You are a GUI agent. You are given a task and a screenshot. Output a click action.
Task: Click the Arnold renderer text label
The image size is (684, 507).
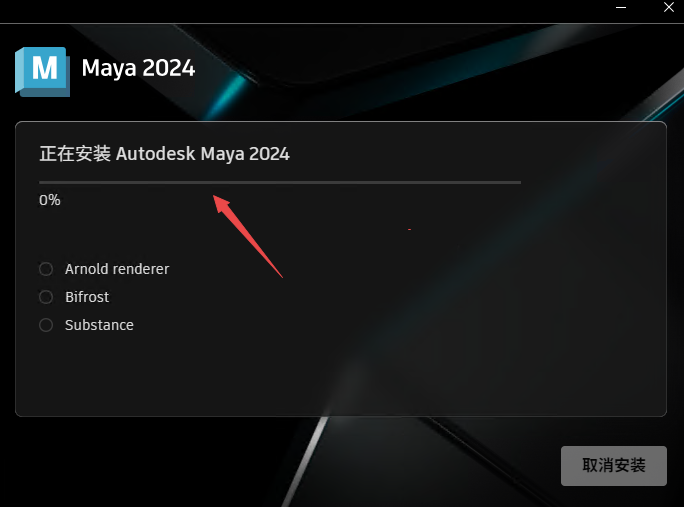pos(117,269)
